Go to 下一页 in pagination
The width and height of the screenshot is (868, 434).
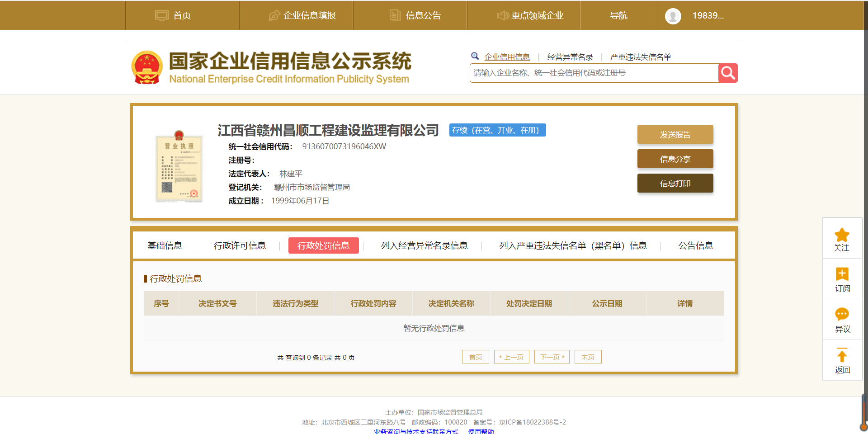pos(552,357)
